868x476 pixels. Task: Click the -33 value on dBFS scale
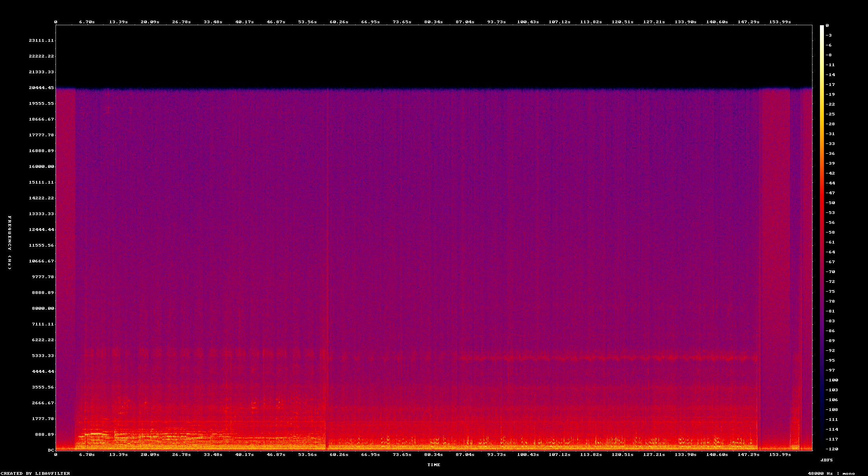tap(830, 144)
